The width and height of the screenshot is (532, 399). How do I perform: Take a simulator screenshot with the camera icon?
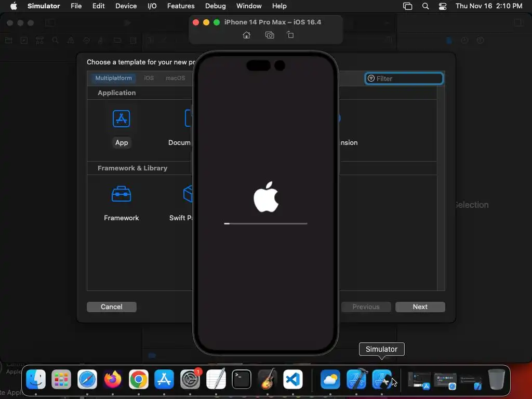point(270,35)
